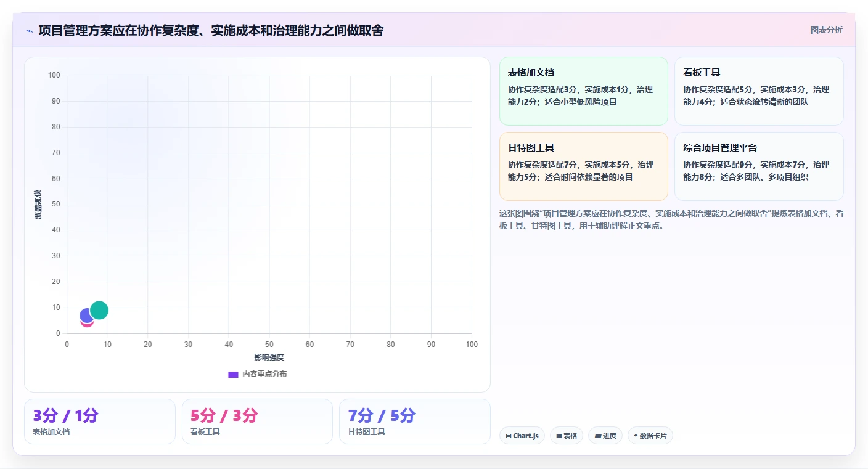Image resolution: width=868 pixels, height=469 pixels.
Task: Click the purple 内容重点分布 legend swatch
Action: click(233, 374)
